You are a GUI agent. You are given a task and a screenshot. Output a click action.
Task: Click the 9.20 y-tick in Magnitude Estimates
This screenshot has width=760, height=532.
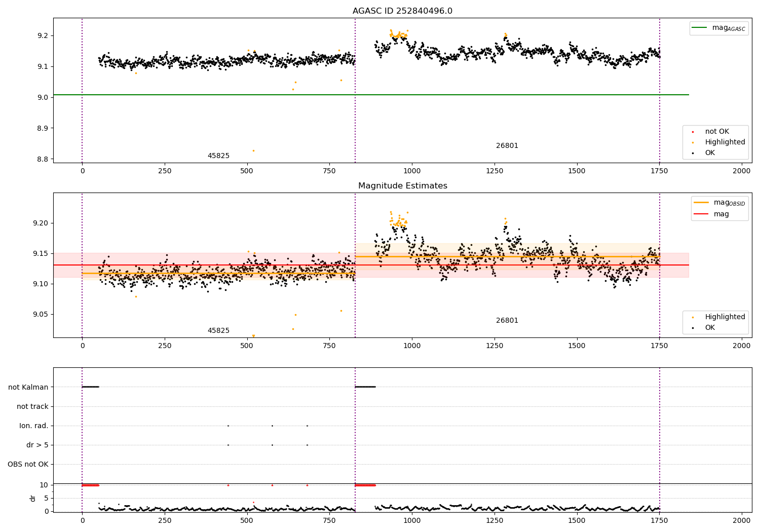coord(41,223)
